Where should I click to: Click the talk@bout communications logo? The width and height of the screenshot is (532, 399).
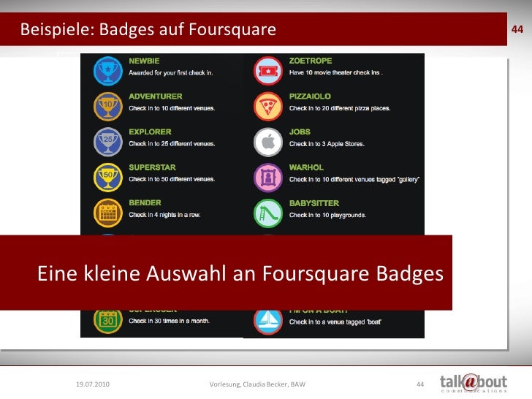click(x=474, y=383)
